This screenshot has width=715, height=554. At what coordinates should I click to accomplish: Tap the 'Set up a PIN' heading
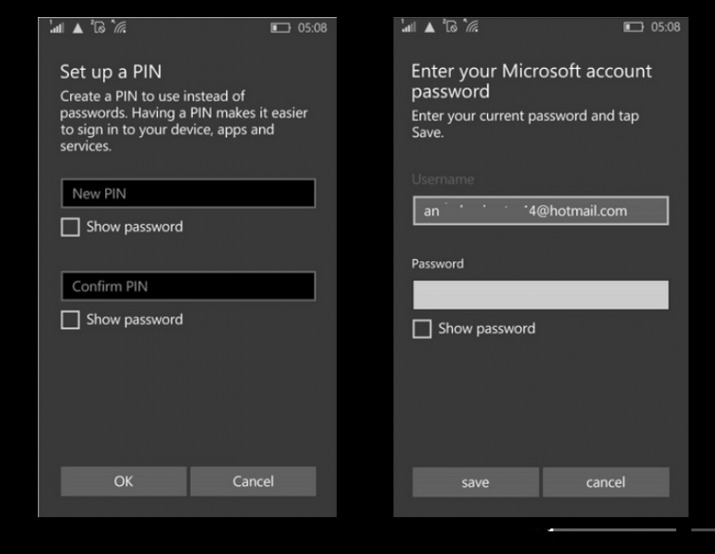pyautogui.click(x=111, y=72)
